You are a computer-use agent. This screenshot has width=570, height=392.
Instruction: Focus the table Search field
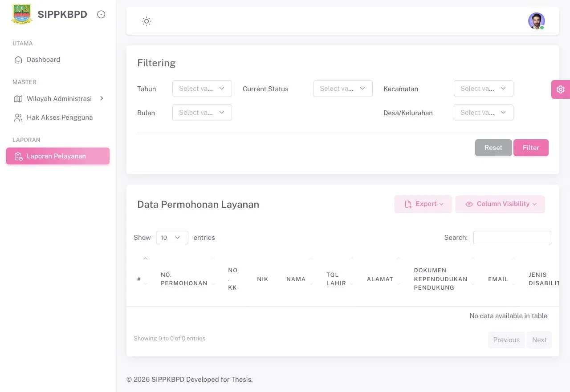(x=513, y=238)
